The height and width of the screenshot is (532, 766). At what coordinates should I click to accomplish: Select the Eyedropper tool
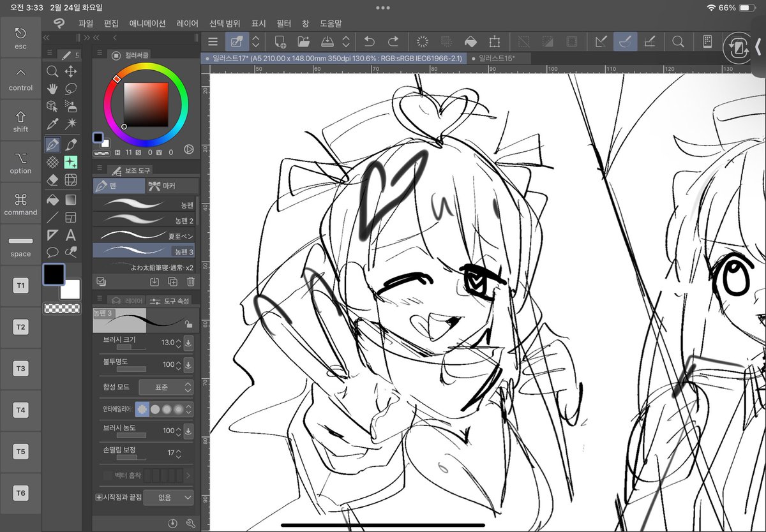tap(53, 124)
